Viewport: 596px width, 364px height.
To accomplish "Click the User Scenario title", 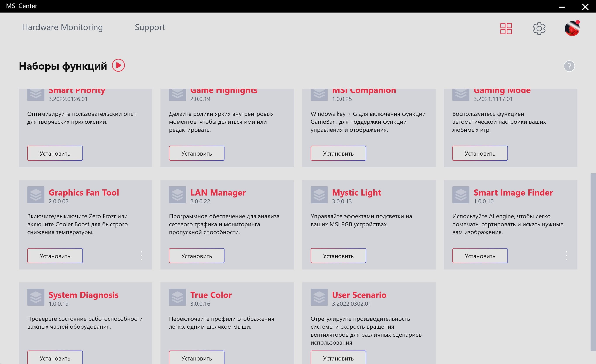I will pyautogui.click(x=359, y=295).
